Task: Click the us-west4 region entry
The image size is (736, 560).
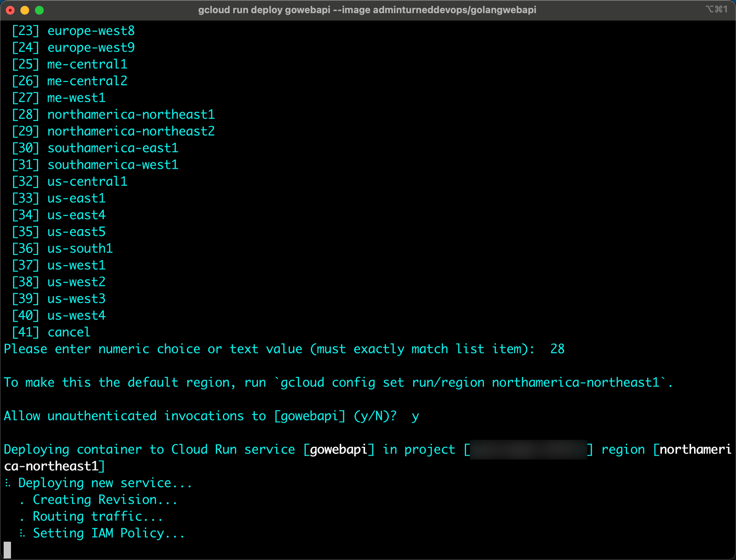Action: click(76, 315)
